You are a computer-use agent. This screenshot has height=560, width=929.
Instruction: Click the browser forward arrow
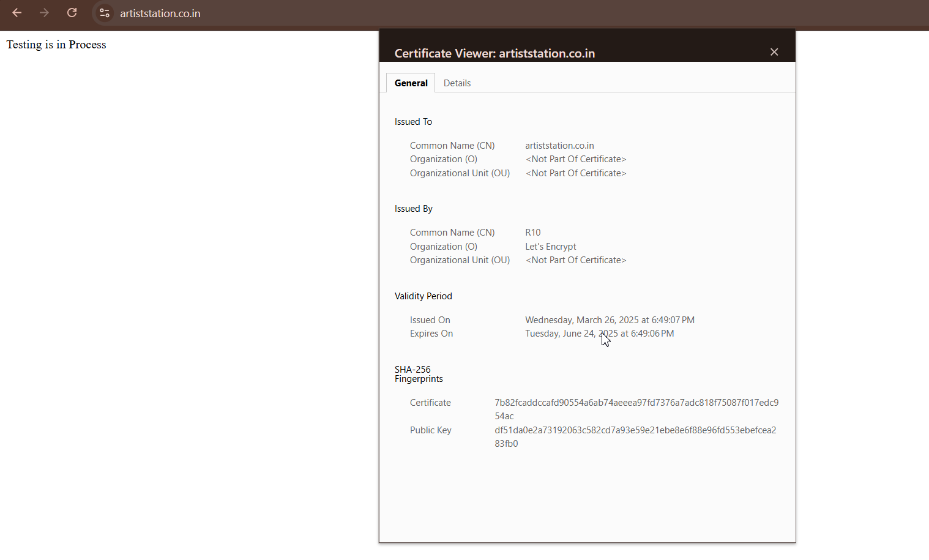click(x=44, y=13)
